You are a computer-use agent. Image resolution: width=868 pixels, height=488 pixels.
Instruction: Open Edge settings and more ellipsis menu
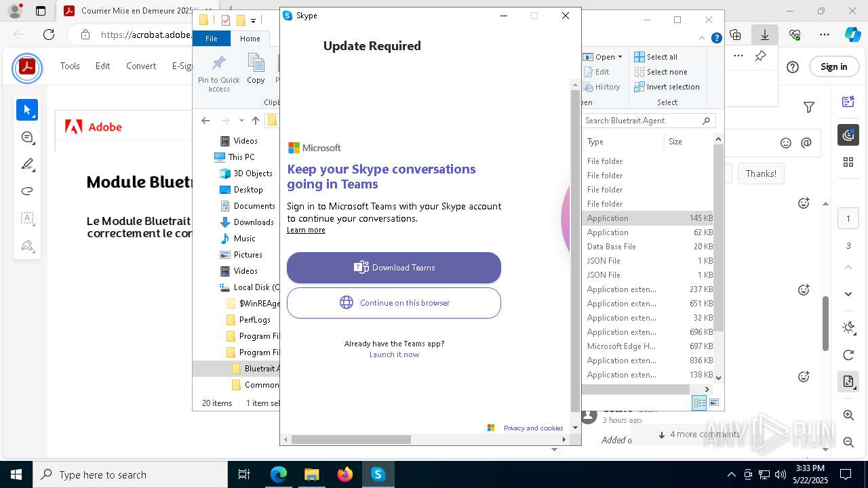pyautogui.click(x=825, y=34)
